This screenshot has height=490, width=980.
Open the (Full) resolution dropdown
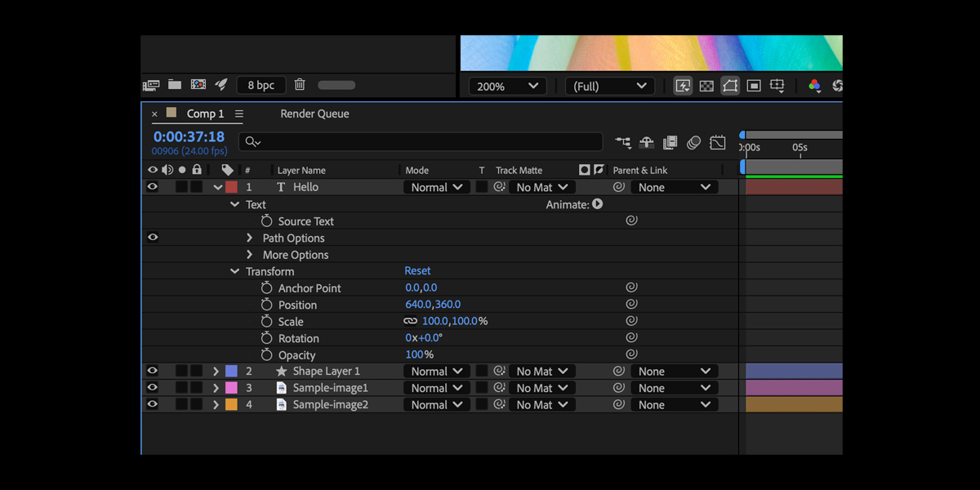(609, 86)
